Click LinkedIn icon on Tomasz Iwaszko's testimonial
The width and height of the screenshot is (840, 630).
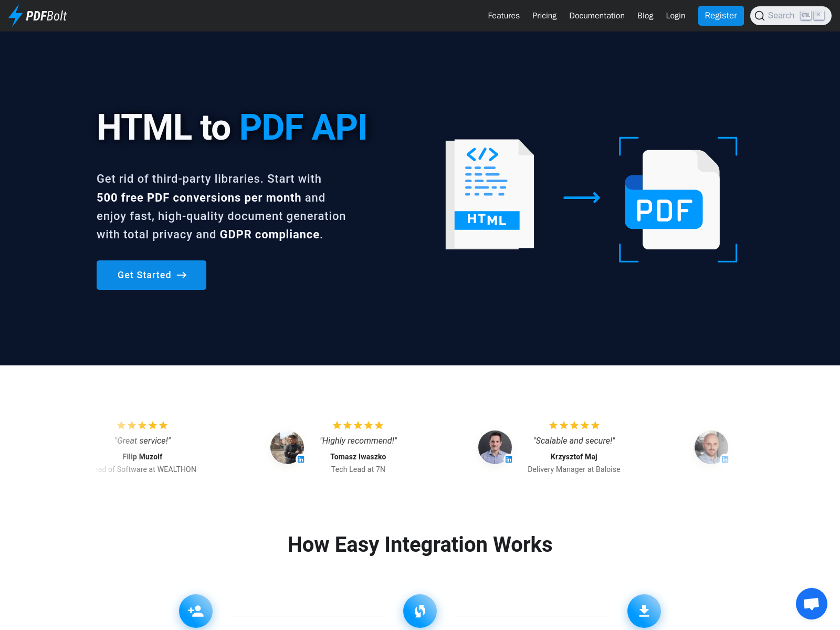pos(301,459)
